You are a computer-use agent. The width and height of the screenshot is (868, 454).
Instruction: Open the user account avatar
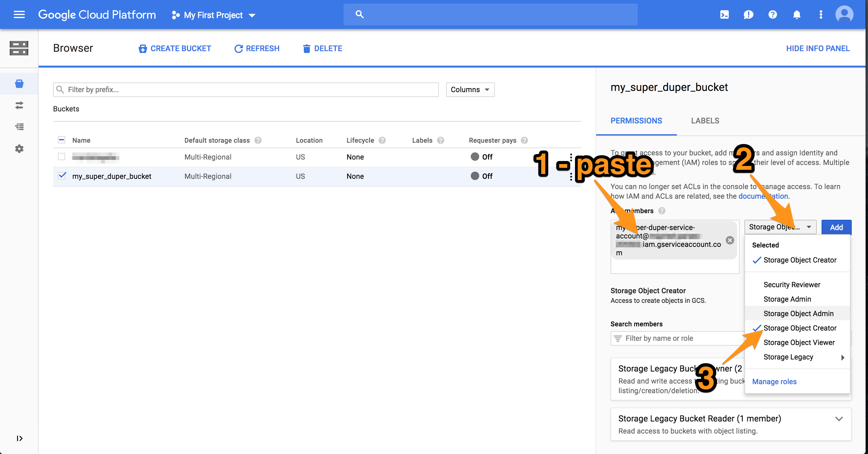pos(844,14)
